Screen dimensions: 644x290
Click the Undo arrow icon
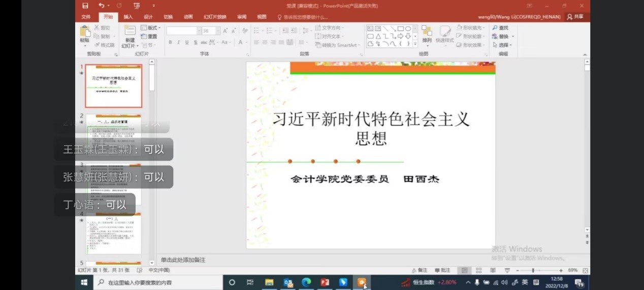point(101,6)
